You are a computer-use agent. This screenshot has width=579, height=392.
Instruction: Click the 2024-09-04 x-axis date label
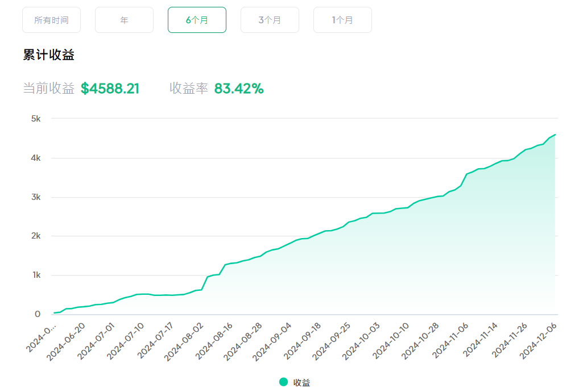tap(272, 341)
